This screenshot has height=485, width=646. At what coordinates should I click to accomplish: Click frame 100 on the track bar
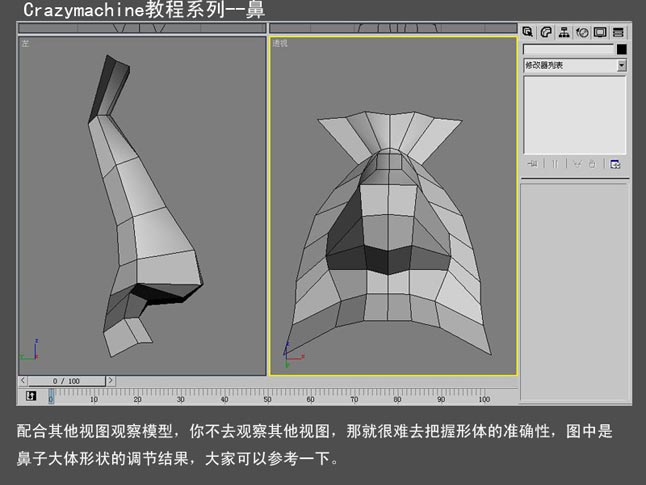484,399
